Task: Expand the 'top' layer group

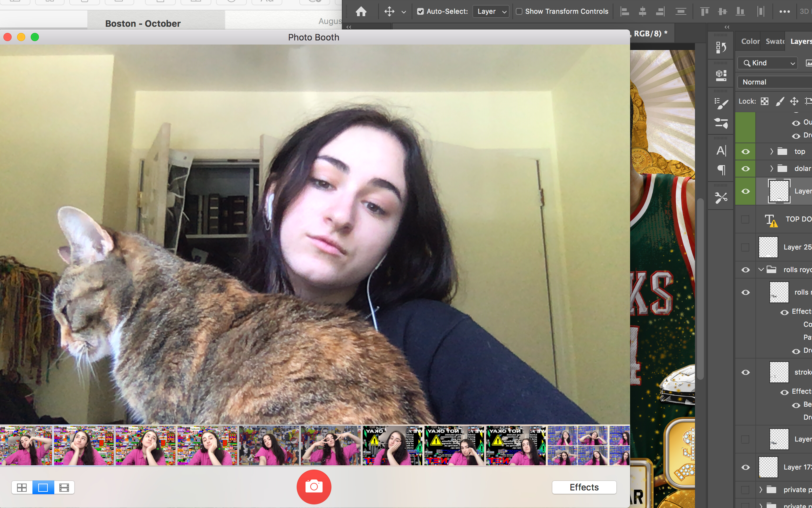Action: coord(771,152)
